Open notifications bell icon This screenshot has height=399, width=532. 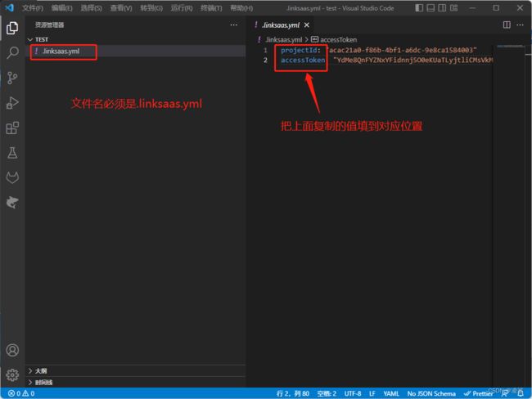click(x=521, y=393)
